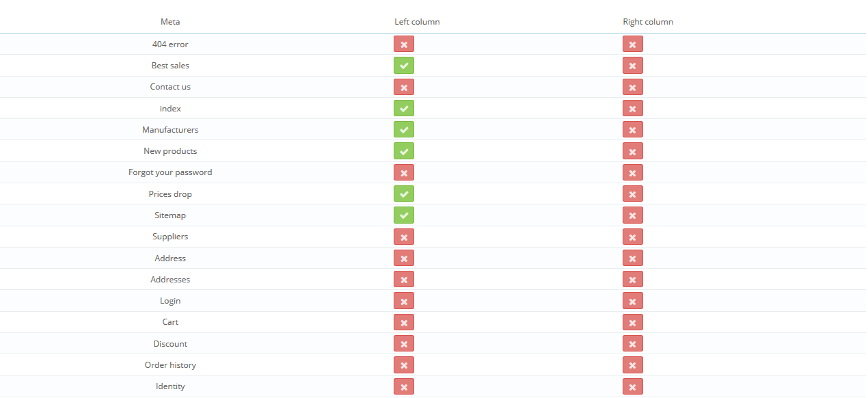Select the Discount row label

coord(170,344)
